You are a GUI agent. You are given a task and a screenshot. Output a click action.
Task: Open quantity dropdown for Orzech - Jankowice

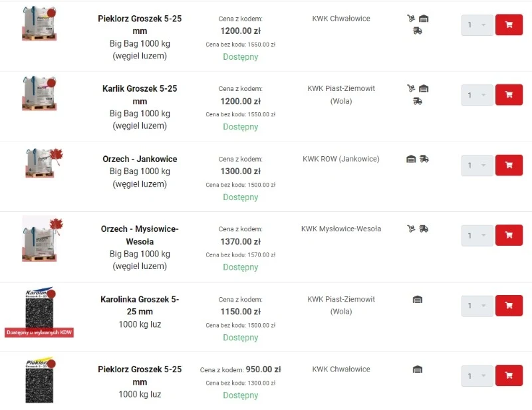pos(477,165)
